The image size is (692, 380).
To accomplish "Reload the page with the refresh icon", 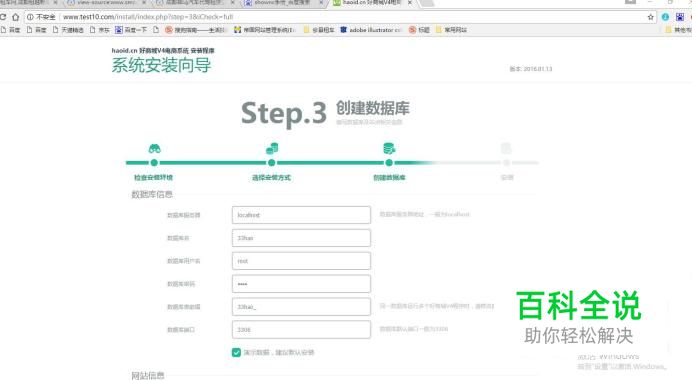I will coord(2,17).
